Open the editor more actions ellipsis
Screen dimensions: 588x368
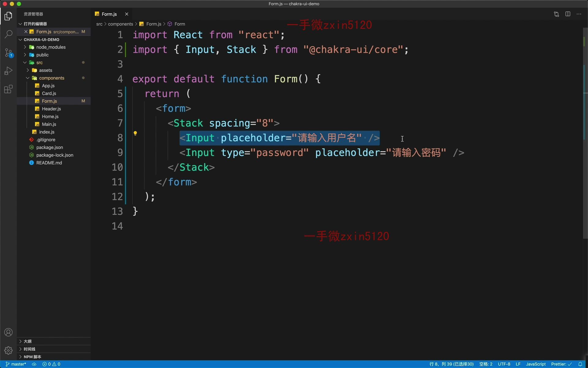coord(579,14)
